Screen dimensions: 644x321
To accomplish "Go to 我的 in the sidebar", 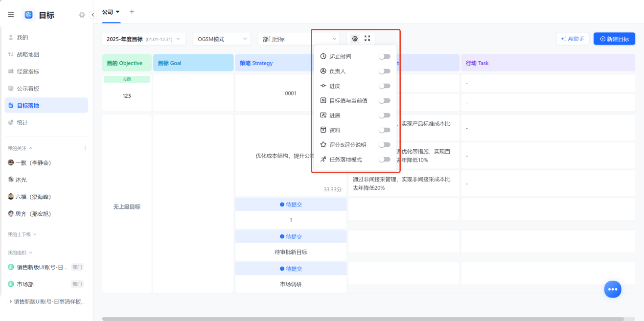I will click(46, 37).
